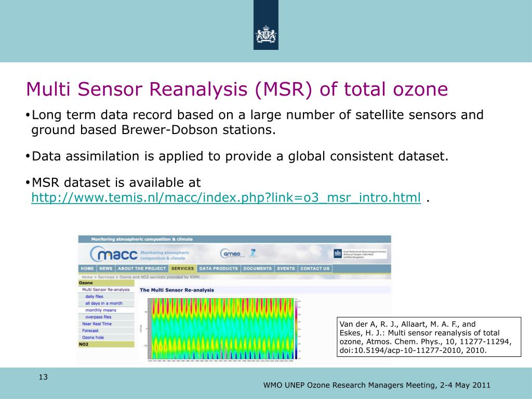Open the HOME tab in the macc menu

coord(87,269)
